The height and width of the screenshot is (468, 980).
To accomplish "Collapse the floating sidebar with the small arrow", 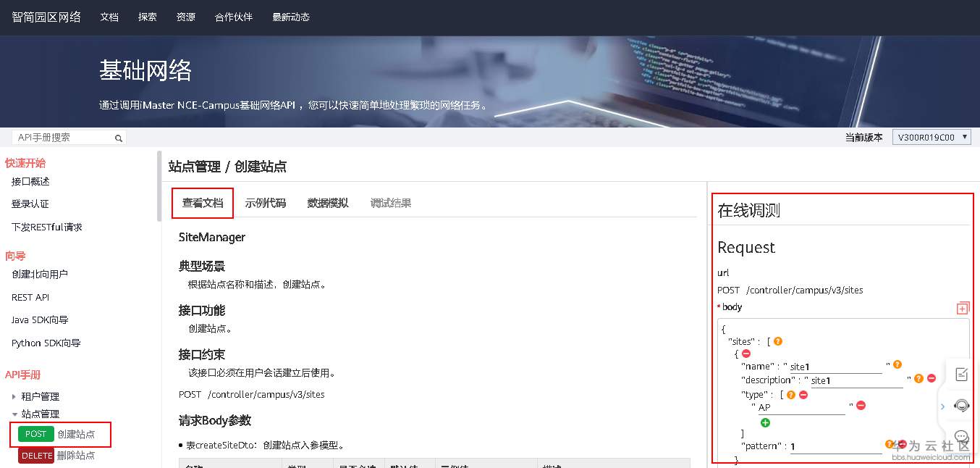I will click(x=942, y=406).
